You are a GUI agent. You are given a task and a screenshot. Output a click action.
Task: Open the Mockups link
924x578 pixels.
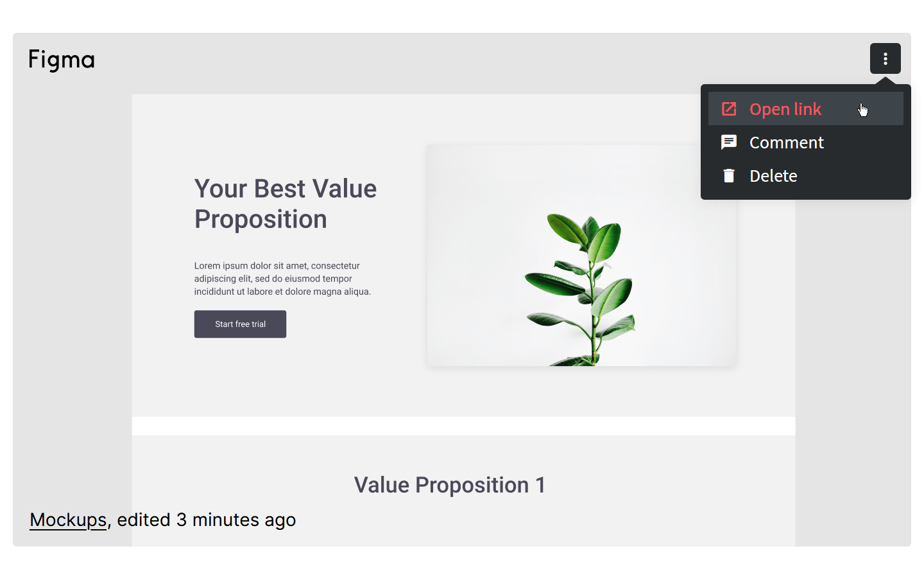click(68, 520)
